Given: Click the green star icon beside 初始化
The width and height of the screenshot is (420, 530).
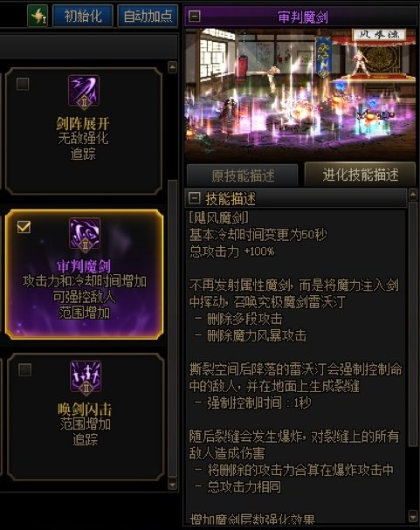Looking at the screenshot, I should [38, 16].
